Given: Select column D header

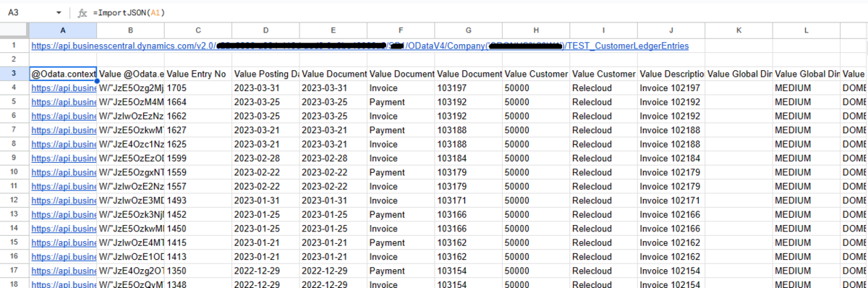Looking at the screenshot, I should [x=265, y=30].
